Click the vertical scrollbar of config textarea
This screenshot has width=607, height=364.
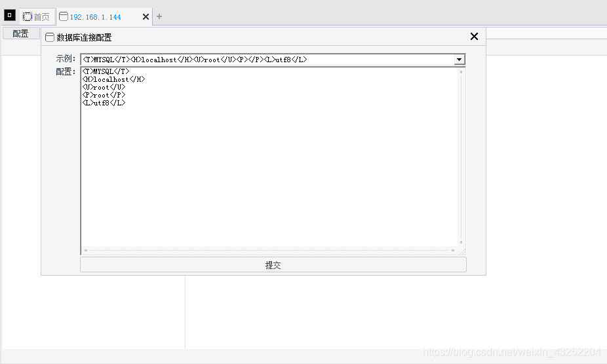pyautogui.click(x=461, y=156)
